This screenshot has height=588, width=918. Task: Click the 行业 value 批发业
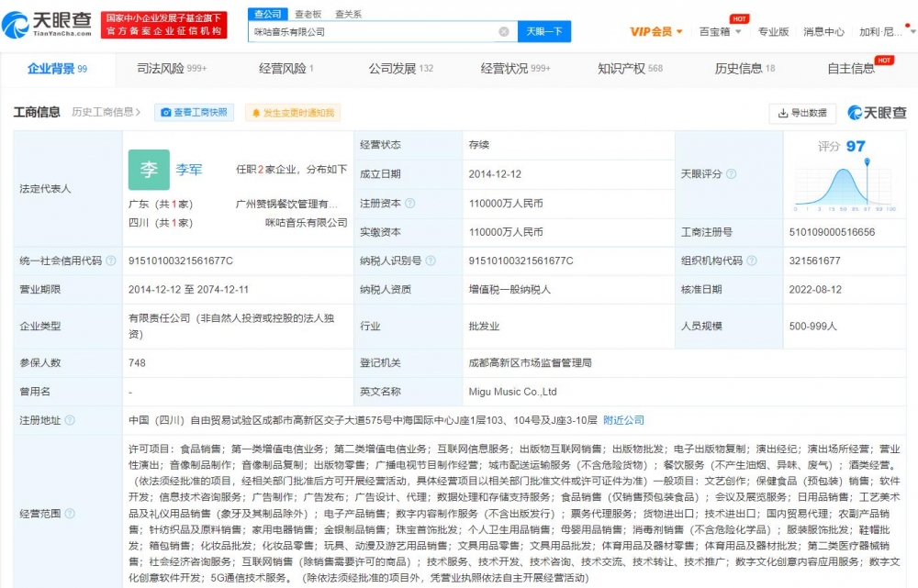tap(484, 327)
